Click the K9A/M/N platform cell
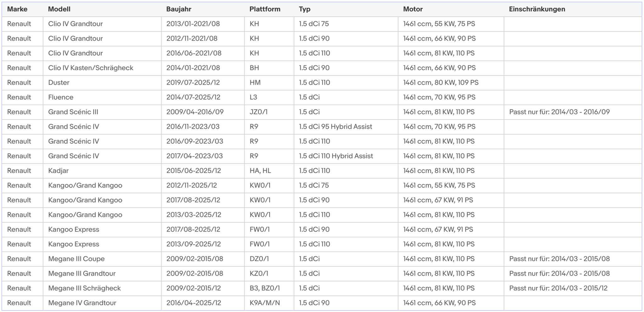 [x=269, y=303]
